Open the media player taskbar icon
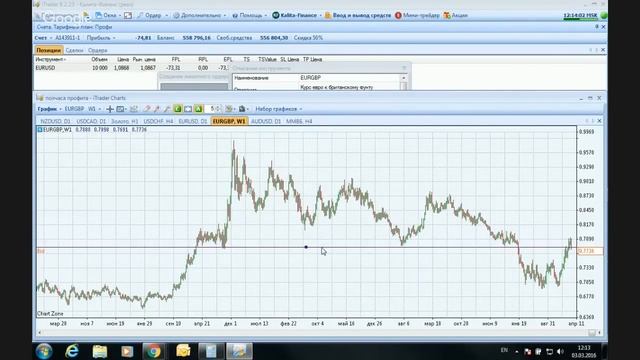 pyautogui.click(x=127, y=351)
